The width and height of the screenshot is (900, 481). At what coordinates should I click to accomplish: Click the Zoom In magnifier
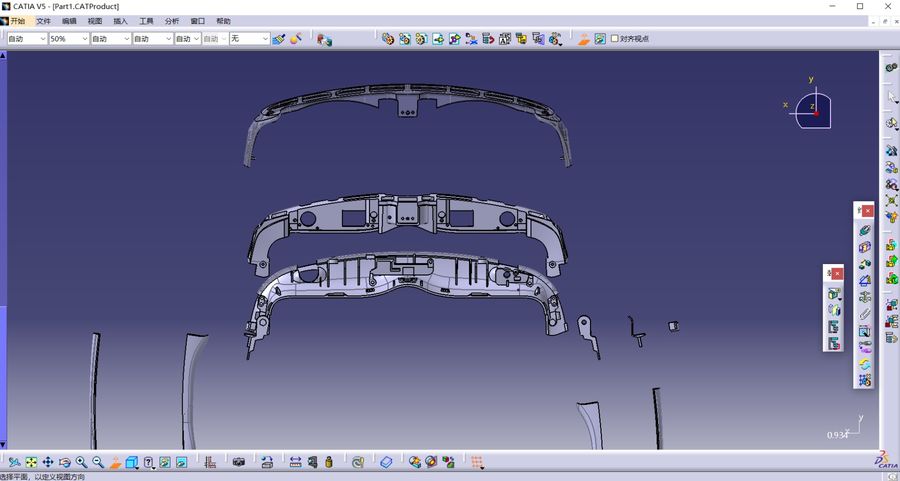point(82,462)
